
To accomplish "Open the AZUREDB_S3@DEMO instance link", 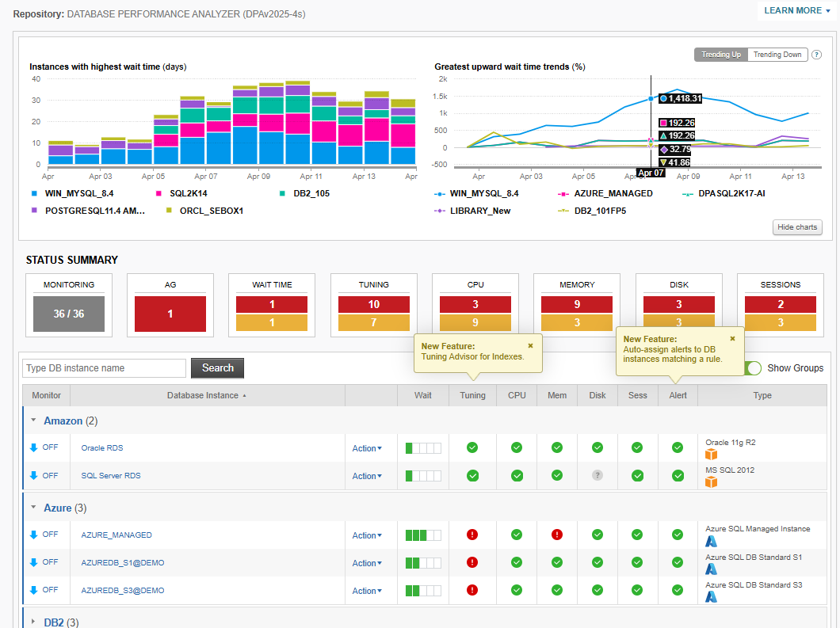I will pos(123,591).
